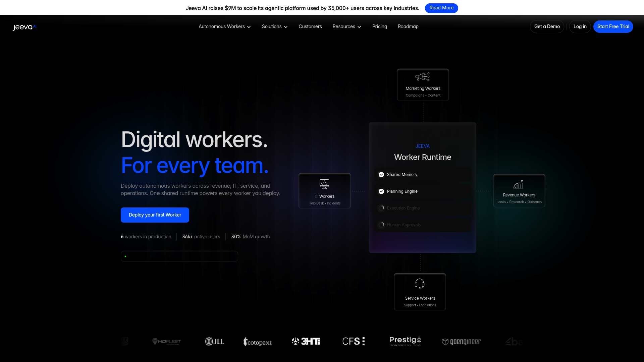Click the Execution Engine row label
The width and height of the screenshot is (644, 362).
(403, 208)
